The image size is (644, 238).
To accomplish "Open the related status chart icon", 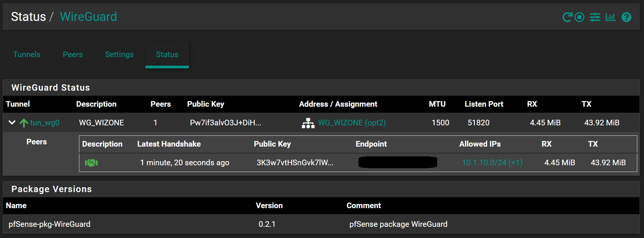I will click(610, 17).
